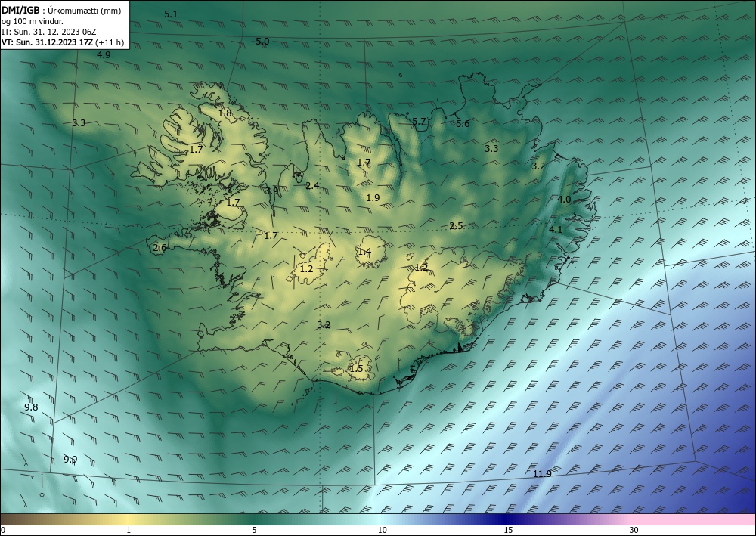This screenshot has height=536, width=756.
Task: Select the 5.0 value label
Action: coord(262,42)
